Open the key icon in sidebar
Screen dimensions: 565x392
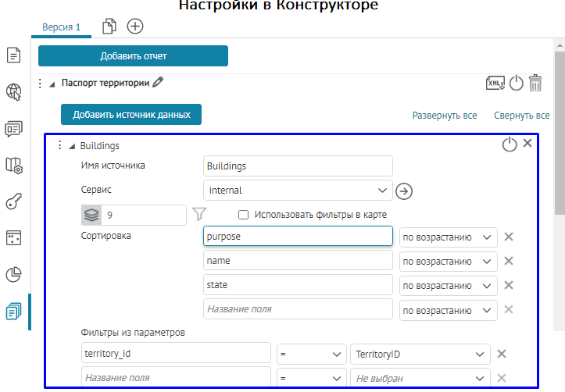pos(13,201)
